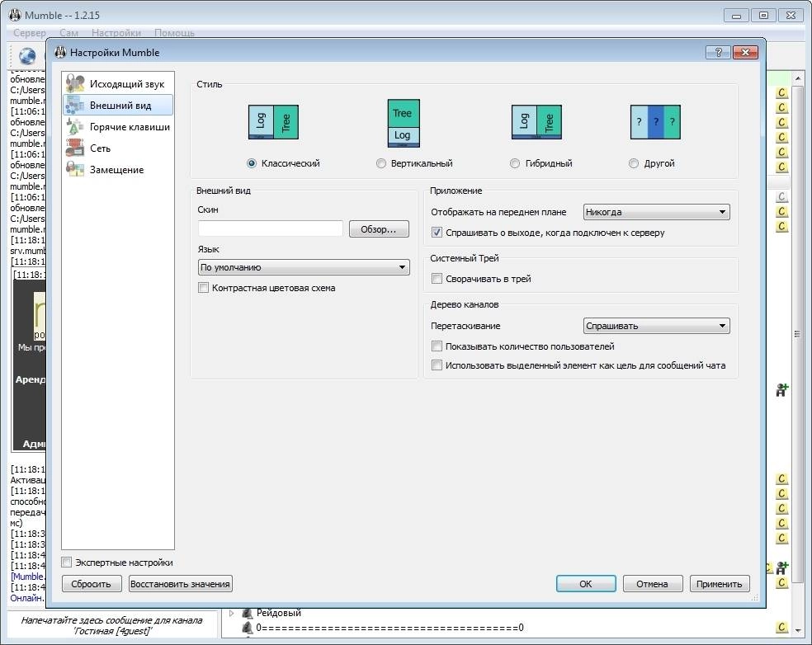Minimize the Mumble main window
The width and height of the screenshot is (812, 645).
pyautogui.click(x=736, y=16)
